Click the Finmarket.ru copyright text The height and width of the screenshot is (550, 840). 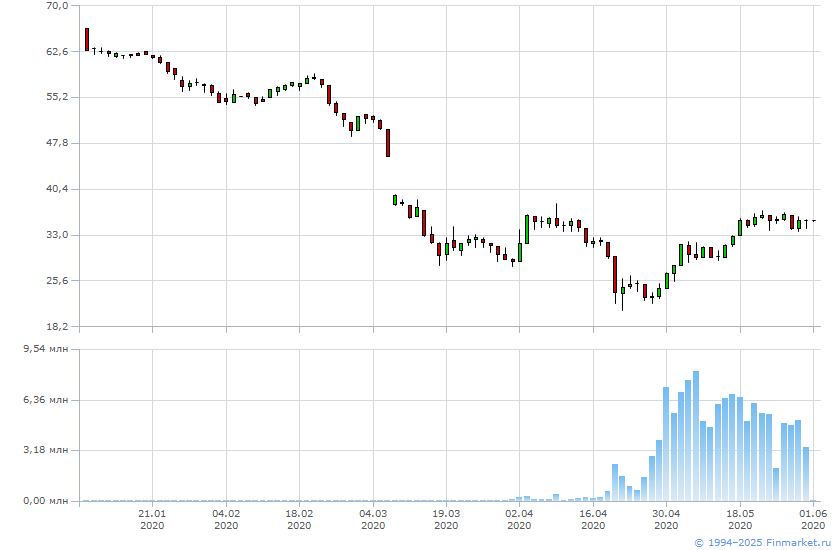762,543
